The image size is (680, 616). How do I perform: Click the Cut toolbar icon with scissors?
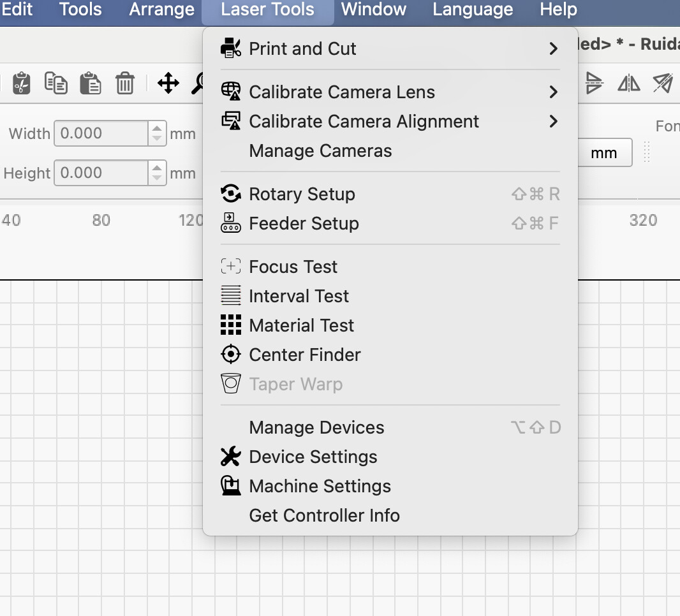click(22, 84)
